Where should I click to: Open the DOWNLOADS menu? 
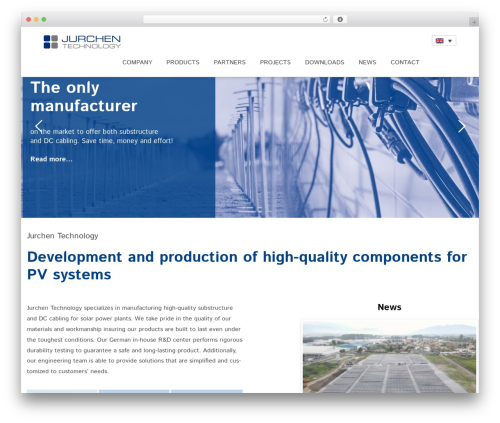click(324, 62)
